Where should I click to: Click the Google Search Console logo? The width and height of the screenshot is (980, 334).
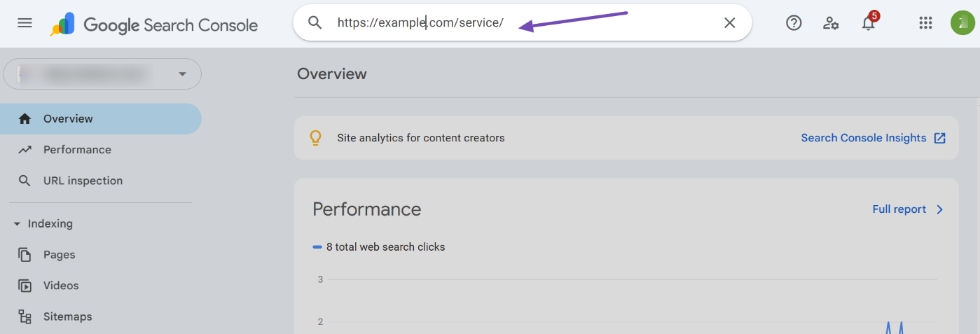(154, 25)
